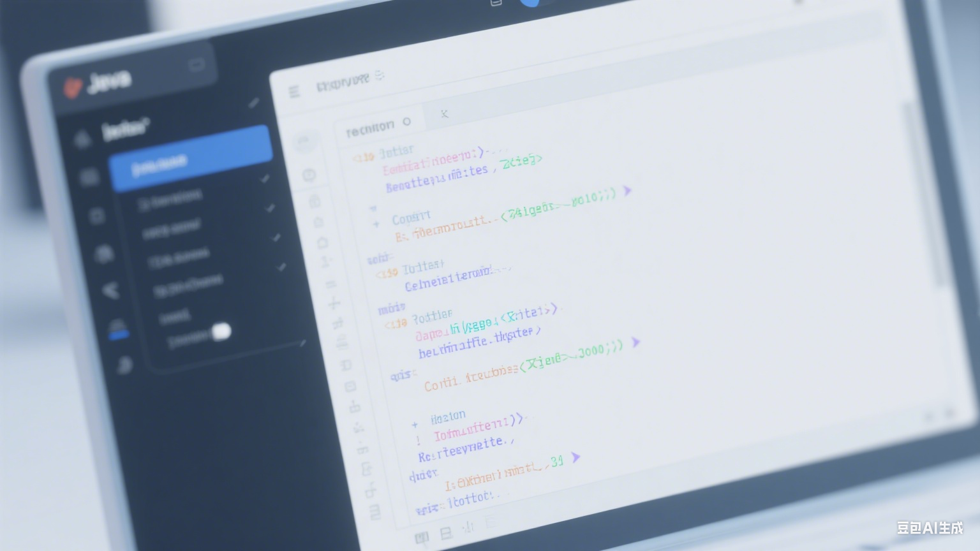Click the purple arrow ending the third code line

click(x=627, y=191)
